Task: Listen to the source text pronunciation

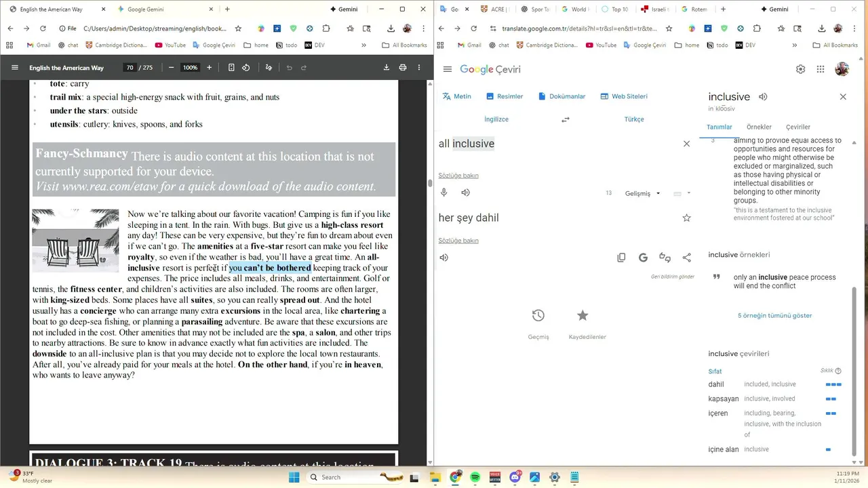Action: pos(465,192)
